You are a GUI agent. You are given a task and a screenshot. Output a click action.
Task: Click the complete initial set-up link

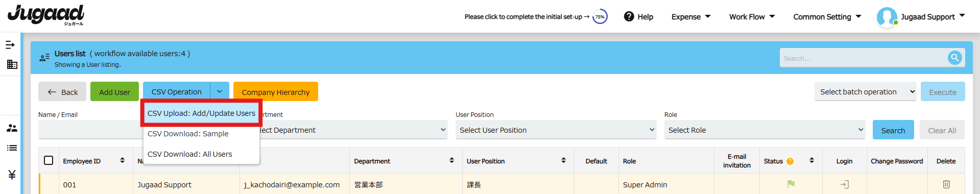click(x=527, y=17)
